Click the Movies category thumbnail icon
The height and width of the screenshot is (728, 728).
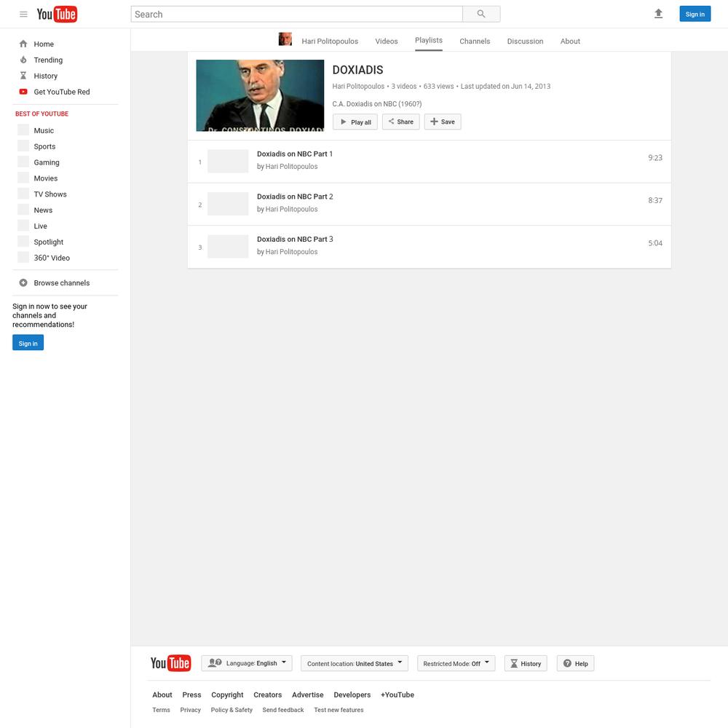[x=23, y=178]
